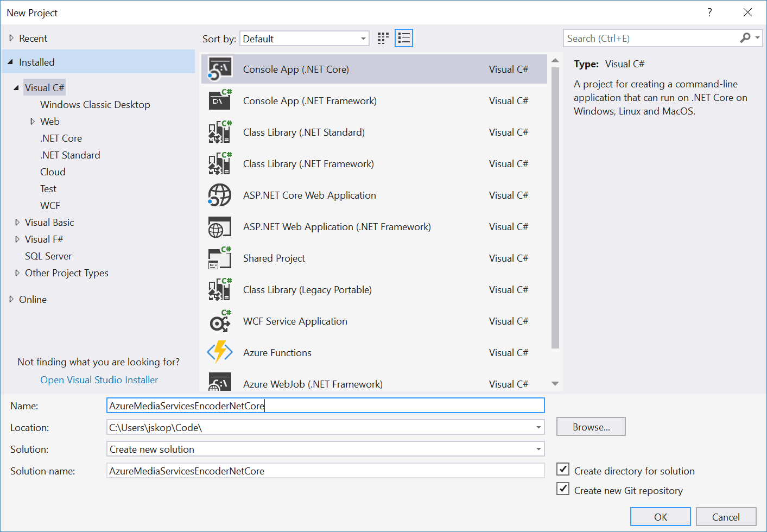Close the New Project dialog
This screenshot has width=767, height=532.
point(747,12)
